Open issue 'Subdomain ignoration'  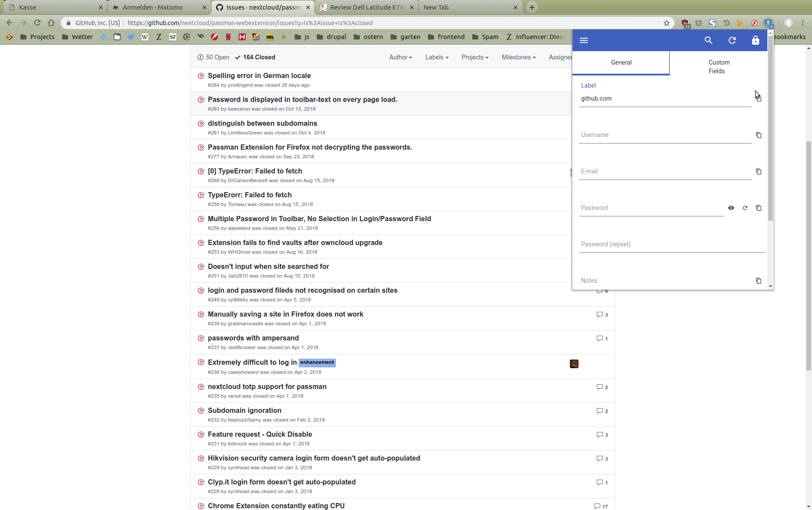244,410
